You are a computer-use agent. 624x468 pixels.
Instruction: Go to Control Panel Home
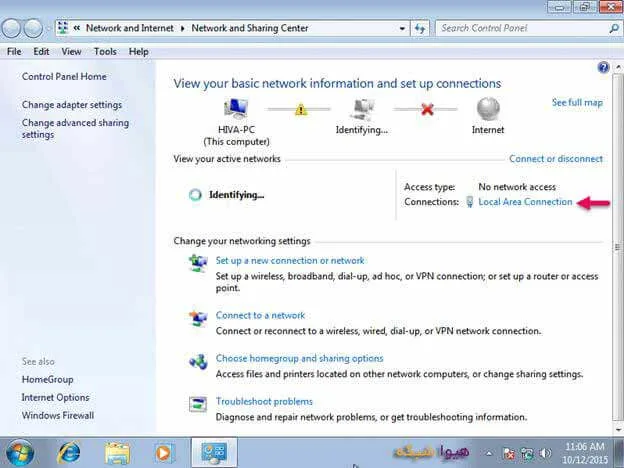64,76
